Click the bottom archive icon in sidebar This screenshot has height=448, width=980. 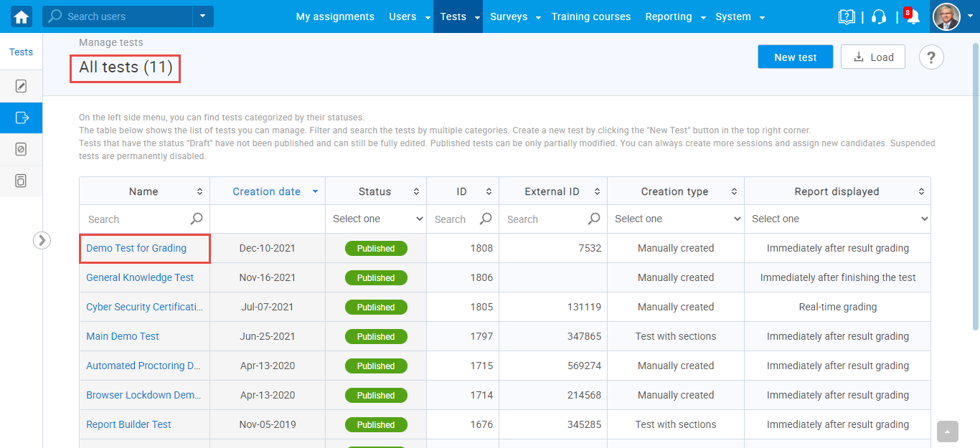(21, 181)
